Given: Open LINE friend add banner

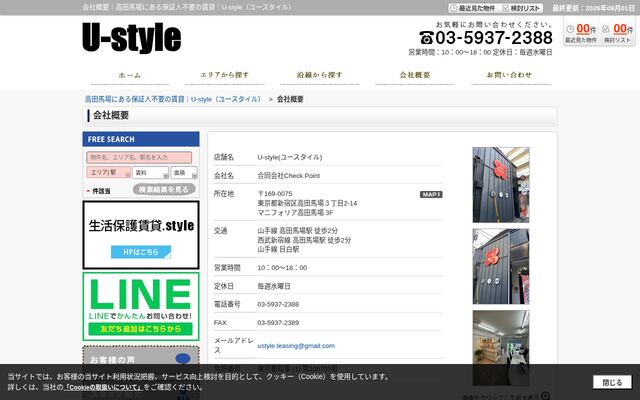Looking at the screenshot, I should 141,307.
